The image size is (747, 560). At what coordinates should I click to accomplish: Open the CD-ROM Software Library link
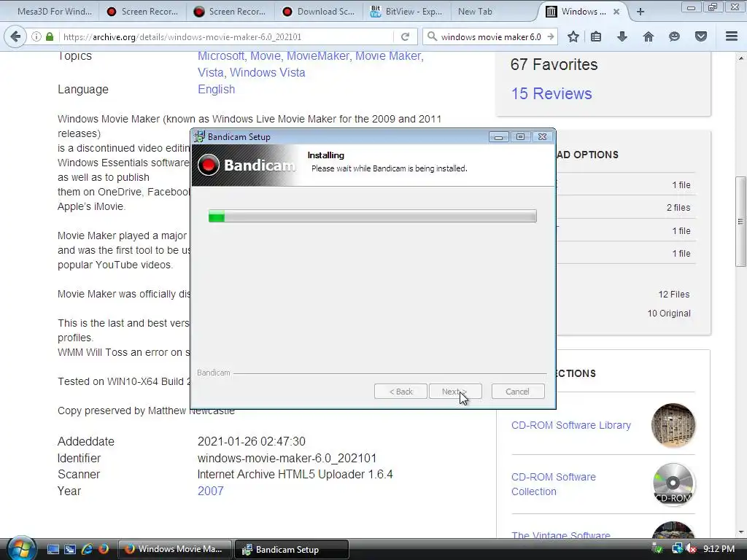[x=570, y=425]
